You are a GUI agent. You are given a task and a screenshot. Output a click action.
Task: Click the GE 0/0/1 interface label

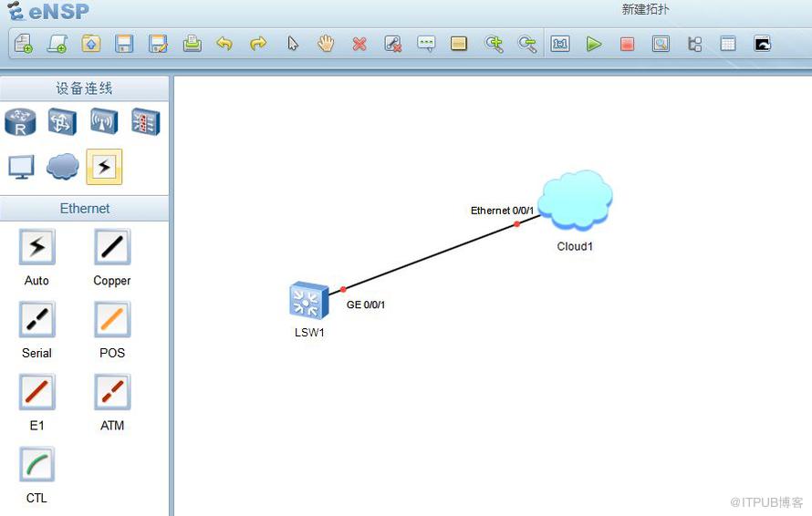point(366,304)
